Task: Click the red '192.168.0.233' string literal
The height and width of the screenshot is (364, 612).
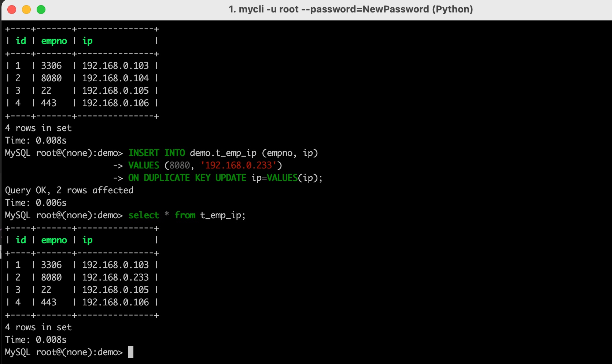Action: tap(238, 166)
